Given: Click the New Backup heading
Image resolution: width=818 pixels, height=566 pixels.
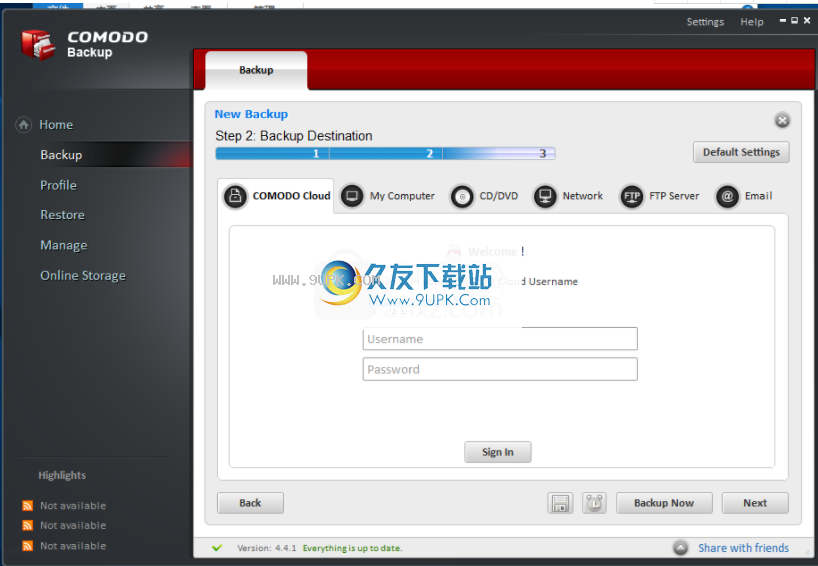Looking at the screenshot, I should pos(251,114).
